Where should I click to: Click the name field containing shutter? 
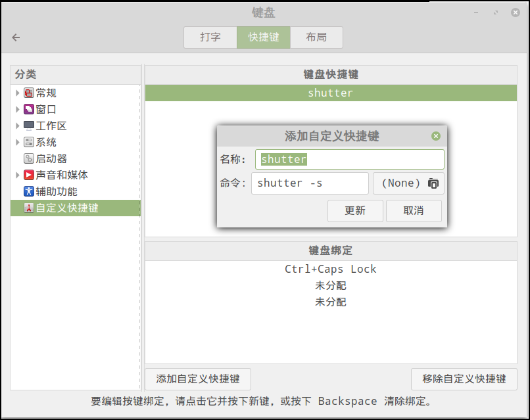click(349, 160)
